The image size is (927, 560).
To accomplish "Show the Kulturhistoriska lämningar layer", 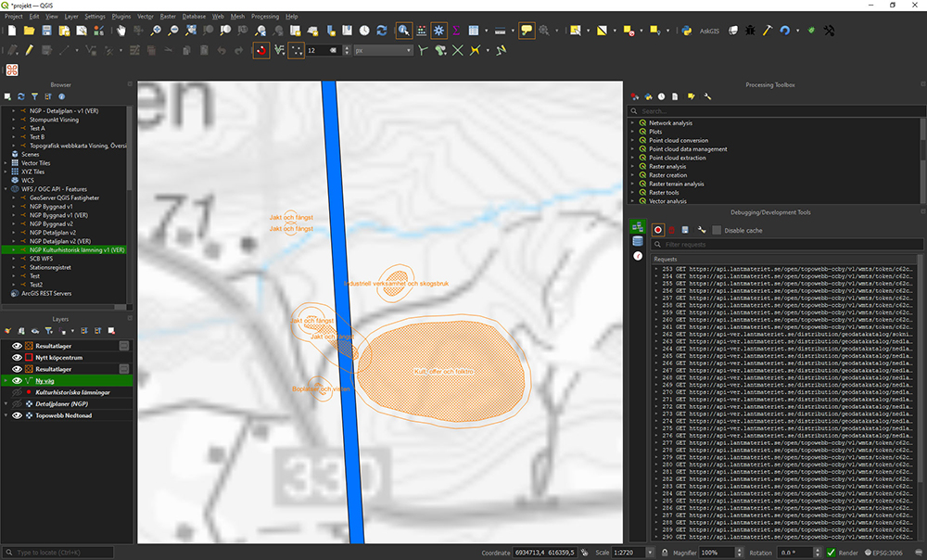I will [x=17, y=392].
